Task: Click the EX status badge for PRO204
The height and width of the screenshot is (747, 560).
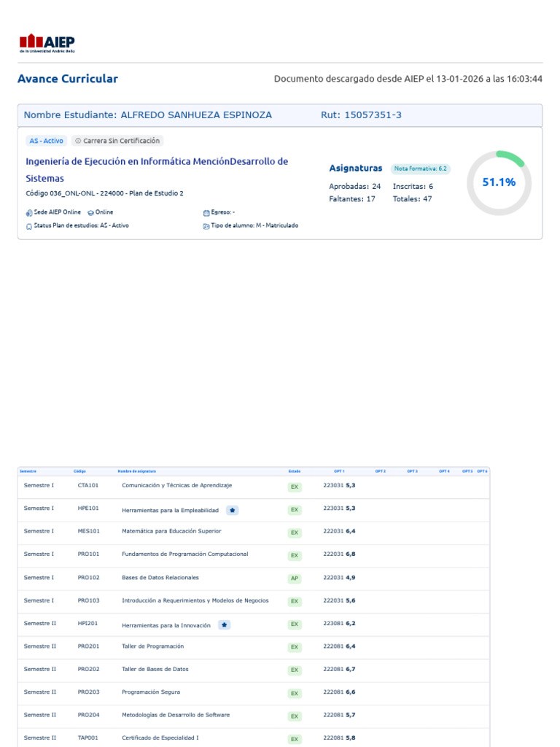Action: pyautogui.click(x=295, y=716)
